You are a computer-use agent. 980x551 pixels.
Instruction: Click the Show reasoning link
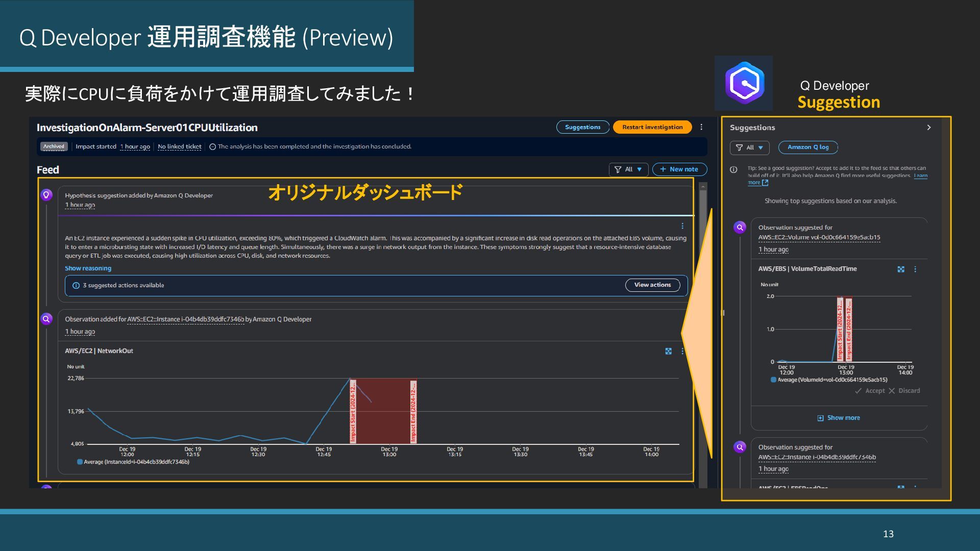[x=88, y=268]
